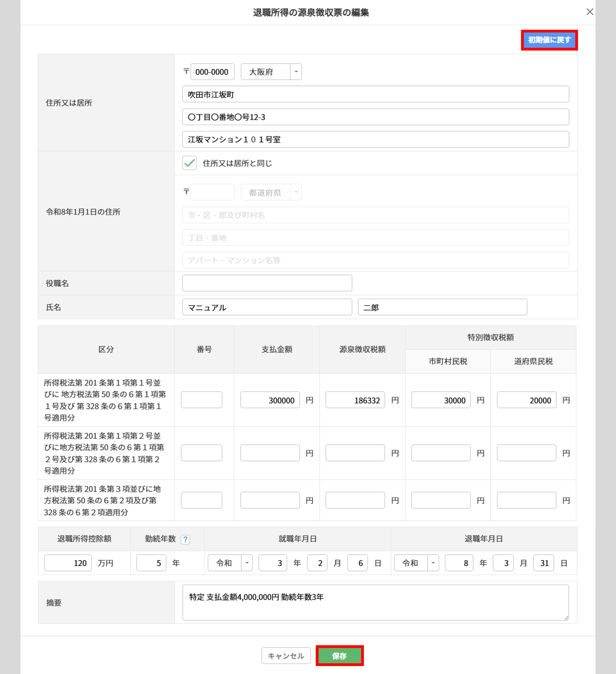Screen dimensions: 616x674
Task: Open the 就職年月日 era dropdown
Action: [230, 563]
